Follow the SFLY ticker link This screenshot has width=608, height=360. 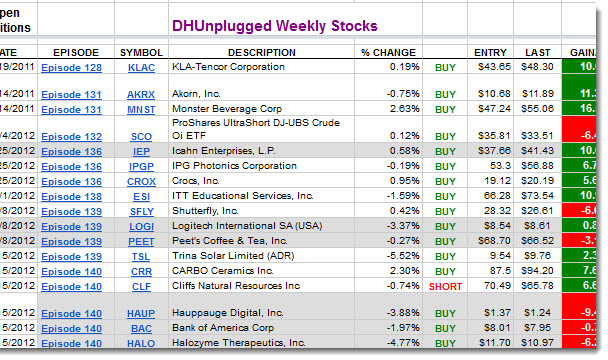click(141, 212)
